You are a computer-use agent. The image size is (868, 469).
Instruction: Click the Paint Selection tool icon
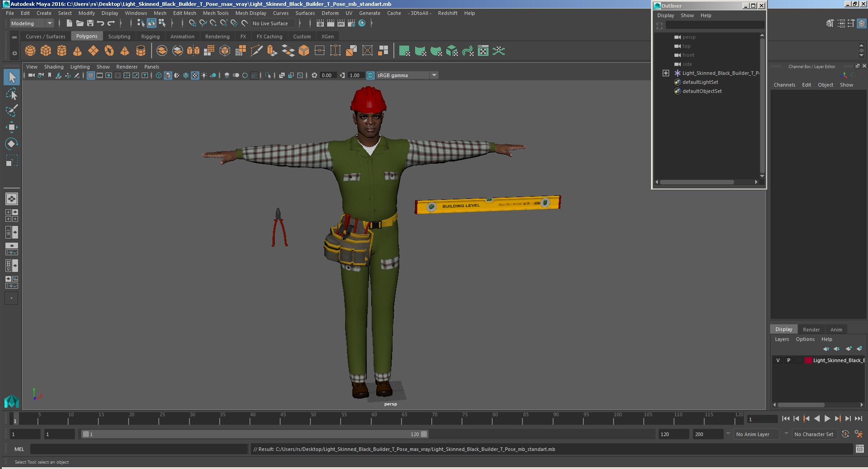pyautogui.click(x=12, y=110)
